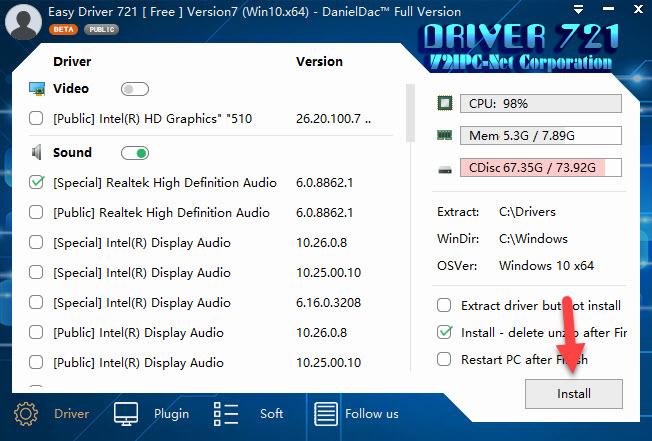Click the WinDir value C:\Windows
652x441 pixels.
pos(533,239)
